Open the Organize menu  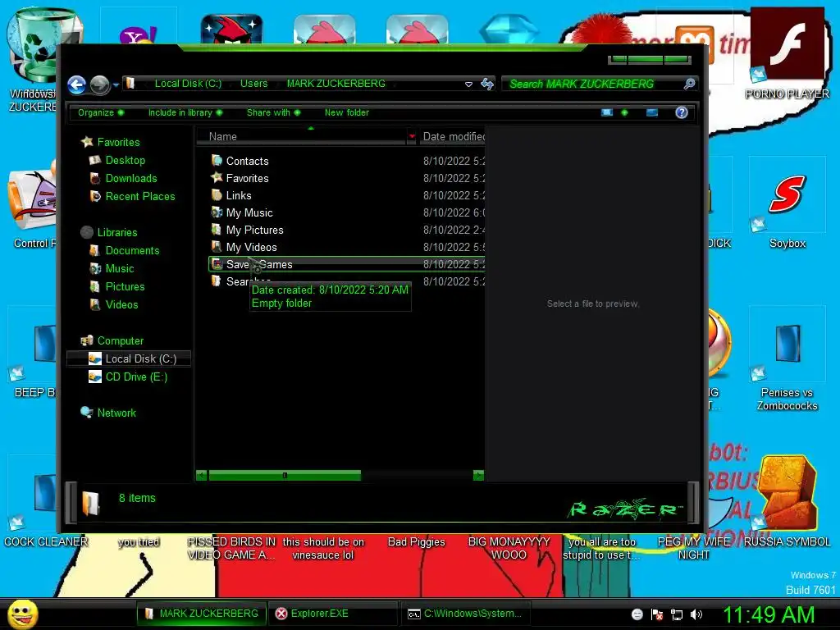(x=101, y=112)
